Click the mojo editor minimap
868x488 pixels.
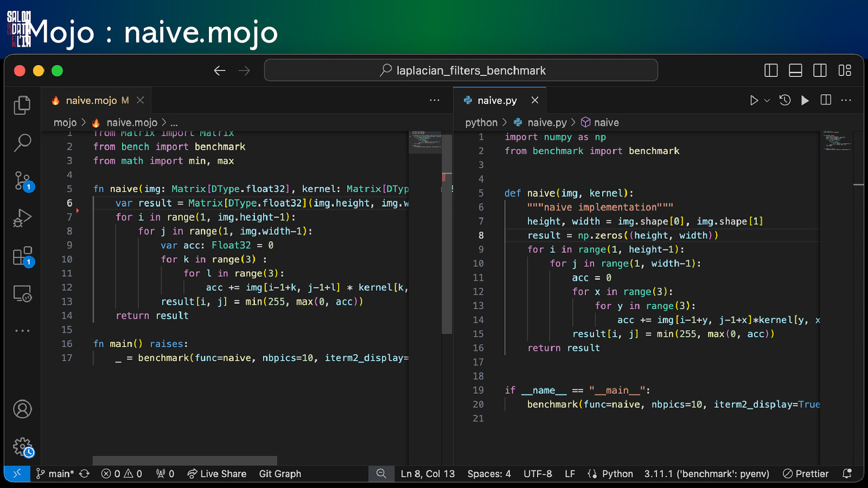(425, 143)
